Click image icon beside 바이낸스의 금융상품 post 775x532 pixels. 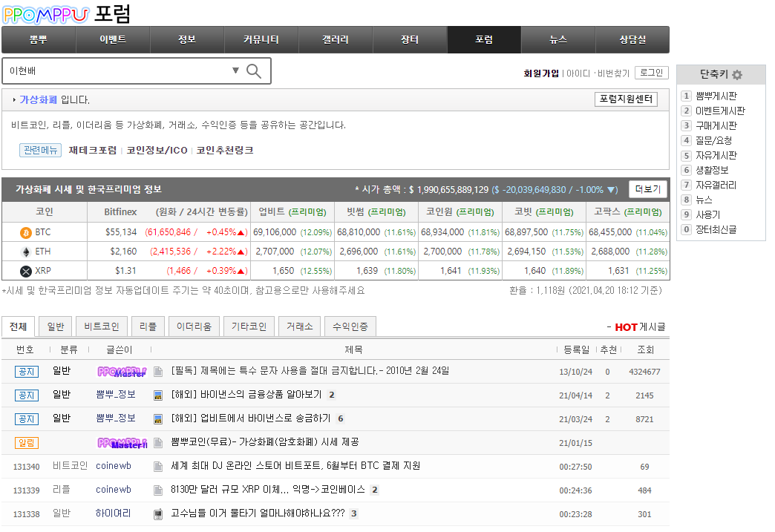158,395
